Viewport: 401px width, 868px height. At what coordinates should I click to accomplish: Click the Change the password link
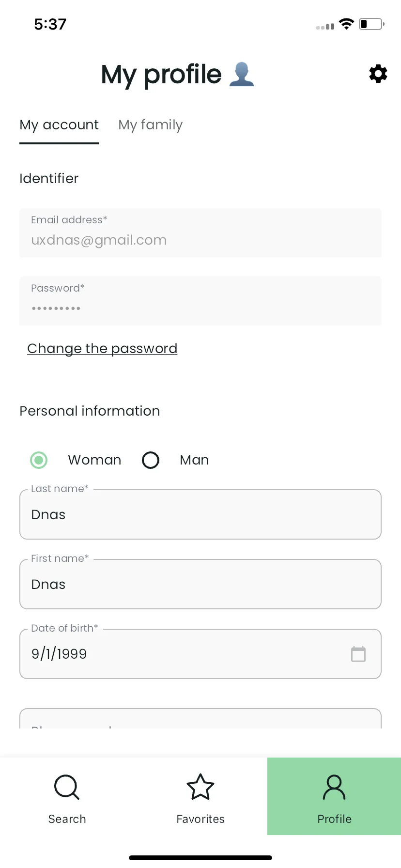click(x=102, y=348)
